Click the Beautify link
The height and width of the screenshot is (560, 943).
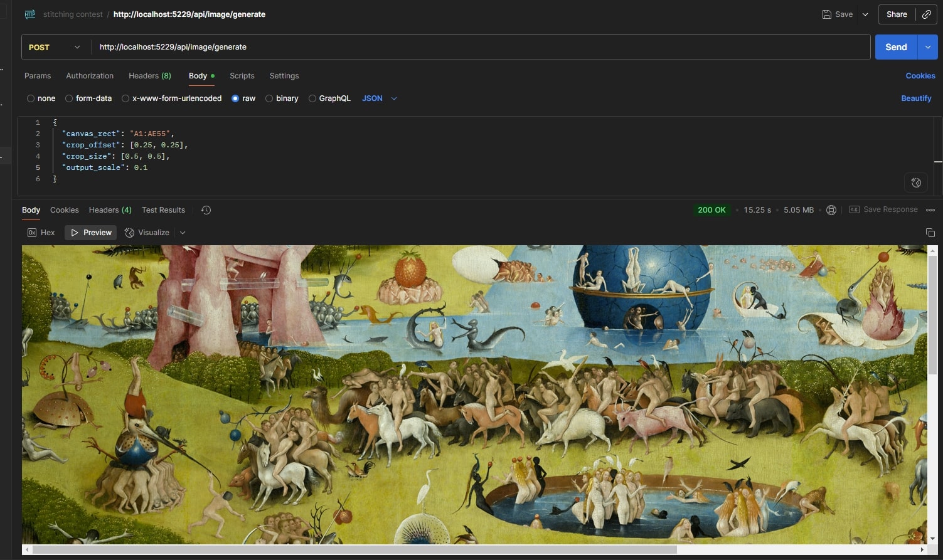pos(916,98)
